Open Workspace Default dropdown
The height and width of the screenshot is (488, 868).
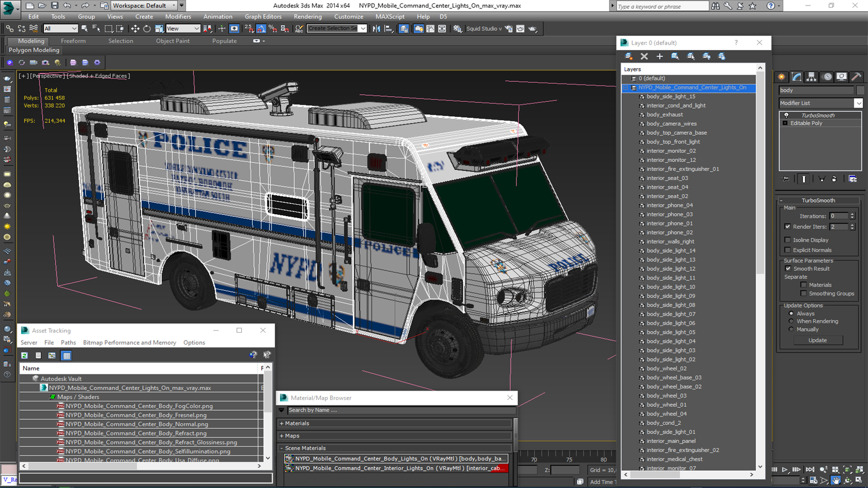(143, 5)
